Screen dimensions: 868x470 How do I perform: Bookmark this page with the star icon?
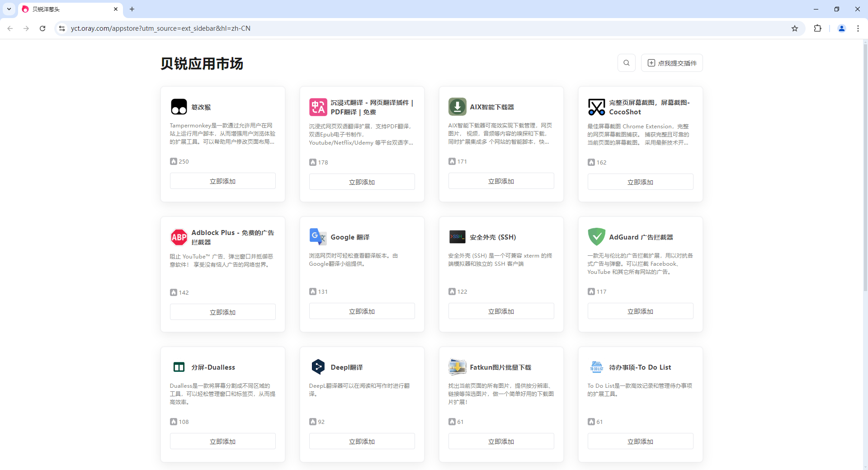pos(795,28)
